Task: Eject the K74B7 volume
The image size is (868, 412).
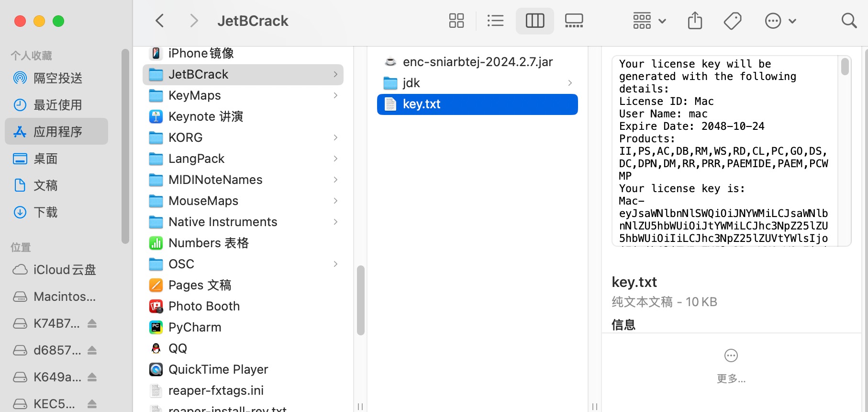Action: pyautogui.click(x=92, y=323)
